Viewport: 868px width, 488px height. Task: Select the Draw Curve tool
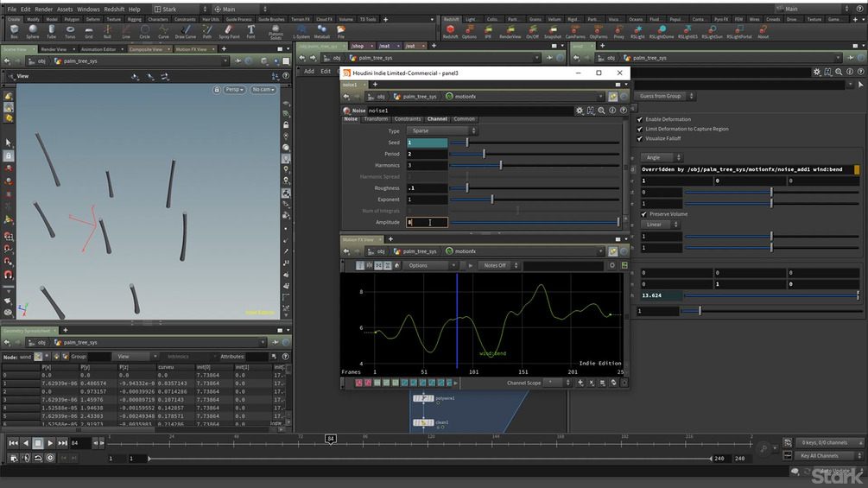tap(186, 31)
